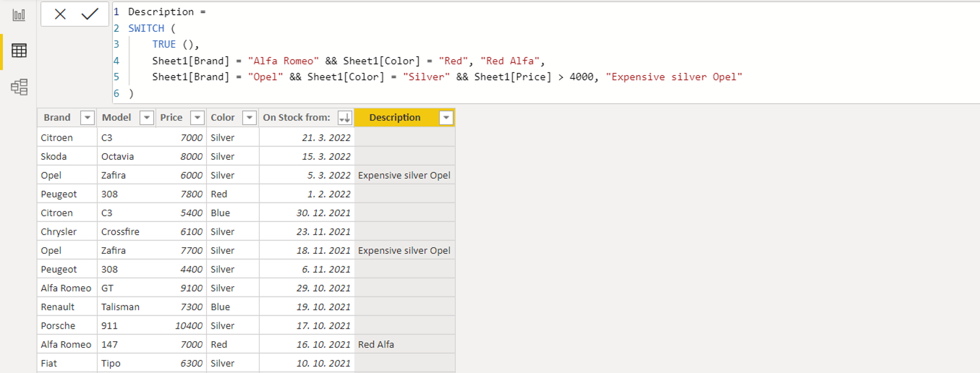Image resolution: width=980 pixels, height=373 pixels.
Task: Click the 147 model cell
Action: click(x=126, y=344)
